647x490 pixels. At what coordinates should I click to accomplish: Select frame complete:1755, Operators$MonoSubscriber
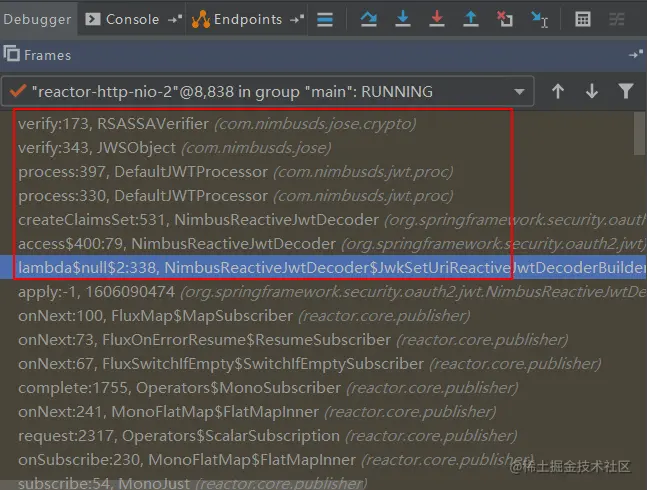324,387
